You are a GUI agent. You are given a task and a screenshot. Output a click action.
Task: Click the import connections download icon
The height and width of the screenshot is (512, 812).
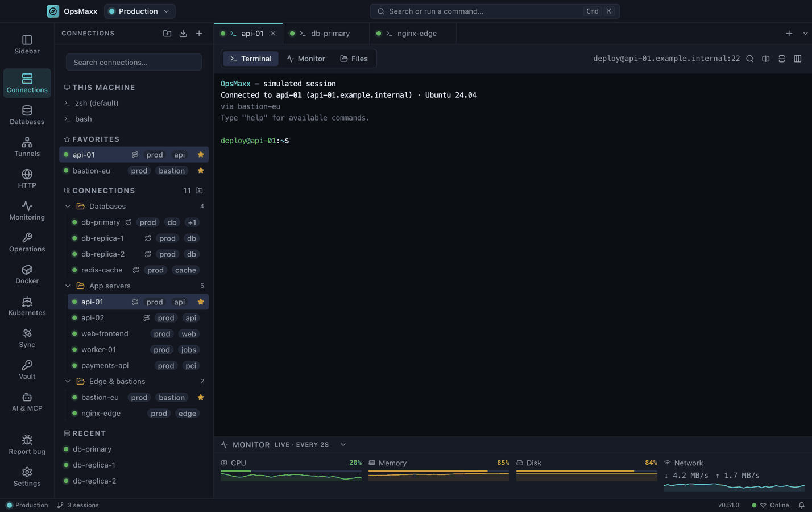pyautogui.click(x=183, y=34)
